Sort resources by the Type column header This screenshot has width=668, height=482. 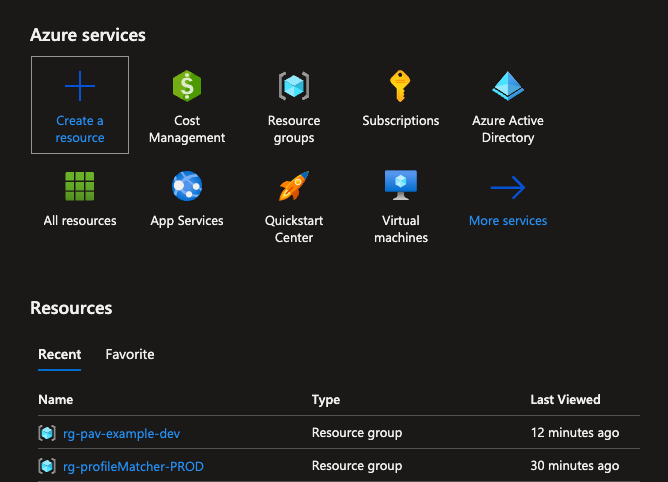pyautogui.click(x=326, y=400)
